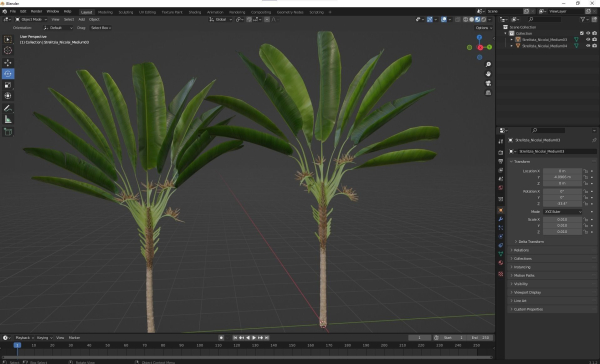This screenshot has height=364, width=600.
Task: Toggle snapping magnet in header
Action: coord(249,20)
